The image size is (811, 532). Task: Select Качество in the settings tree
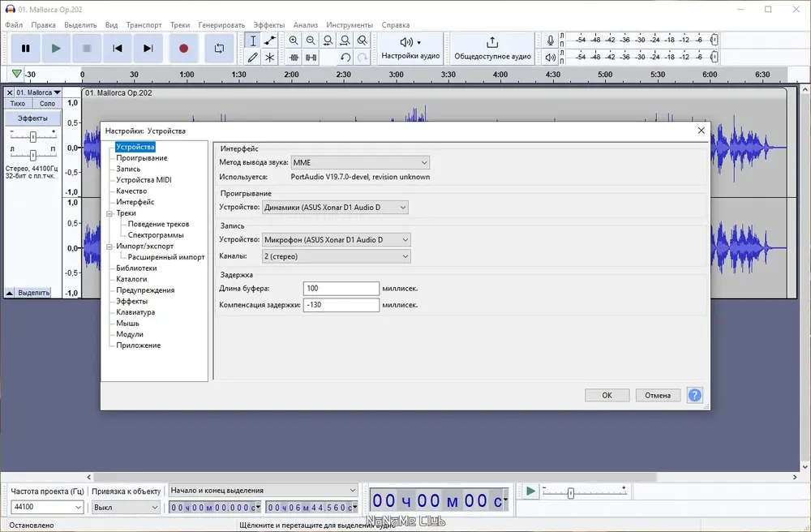(x=131, y=191)
